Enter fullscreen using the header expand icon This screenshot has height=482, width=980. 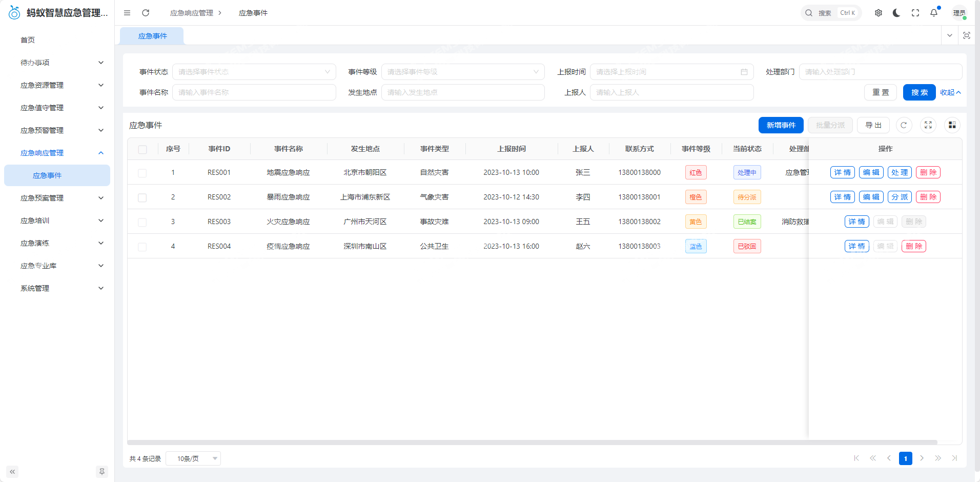pos(915,13)
